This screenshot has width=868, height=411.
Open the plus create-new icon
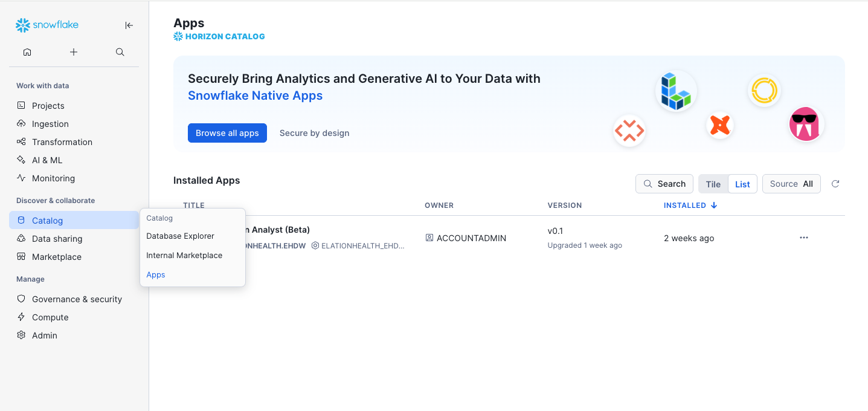[74, 52]
